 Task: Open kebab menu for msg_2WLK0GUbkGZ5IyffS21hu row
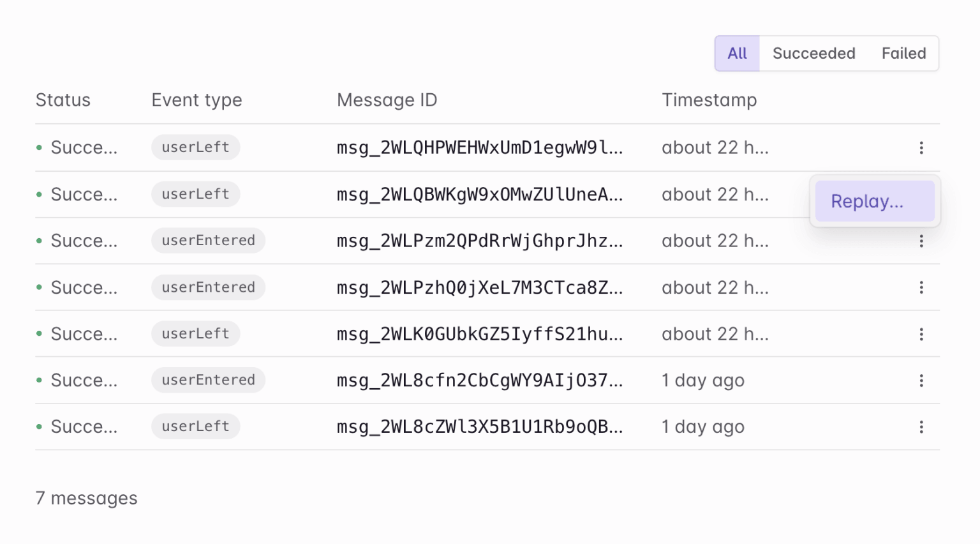(921, 335)
